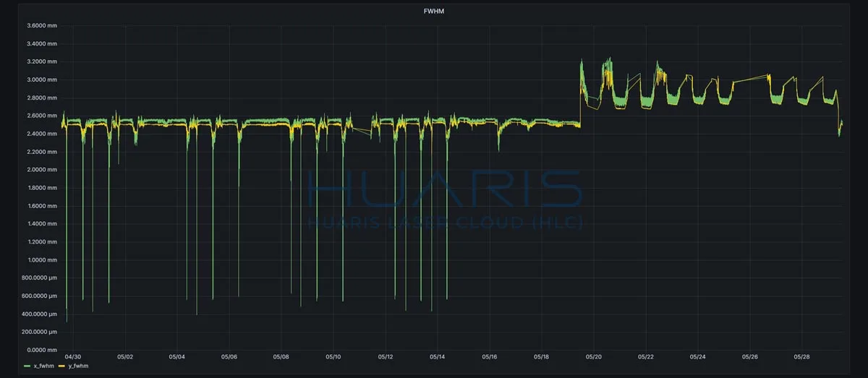868x378 pixels.
Task: Pick the 05/14 x-axis date label
Action: 438,356
